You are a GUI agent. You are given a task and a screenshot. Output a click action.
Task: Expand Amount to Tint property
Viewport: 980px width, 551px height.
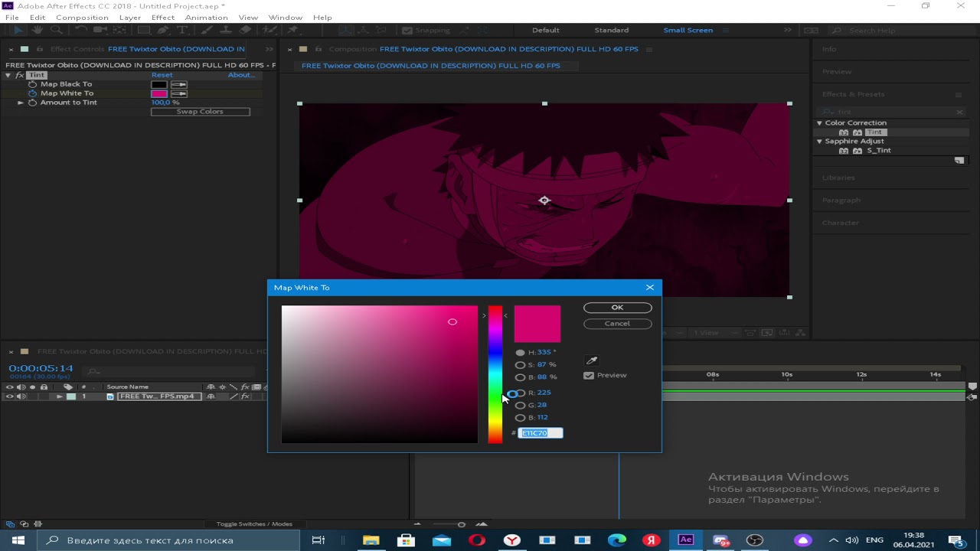(21, 103)
